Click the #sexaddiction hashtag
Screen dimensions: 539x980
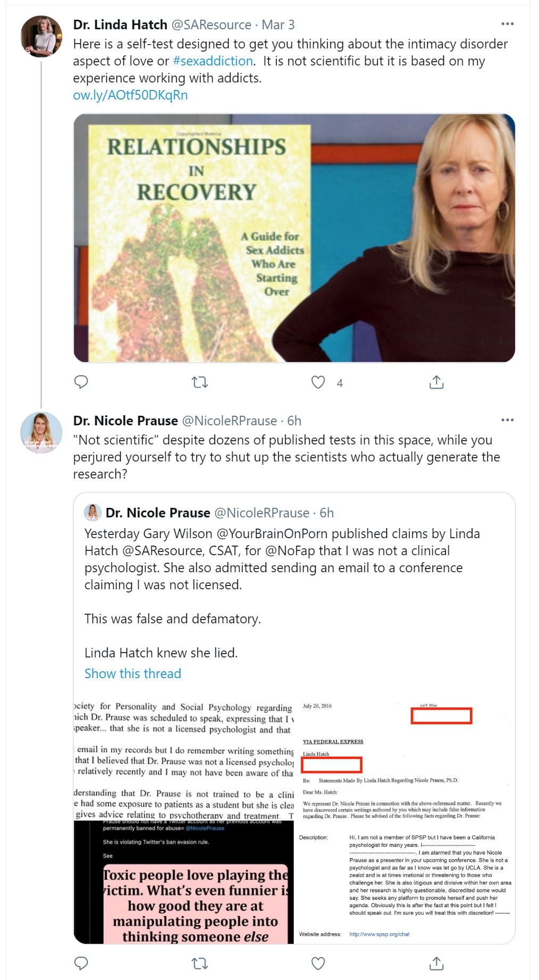tap(213, 61)
